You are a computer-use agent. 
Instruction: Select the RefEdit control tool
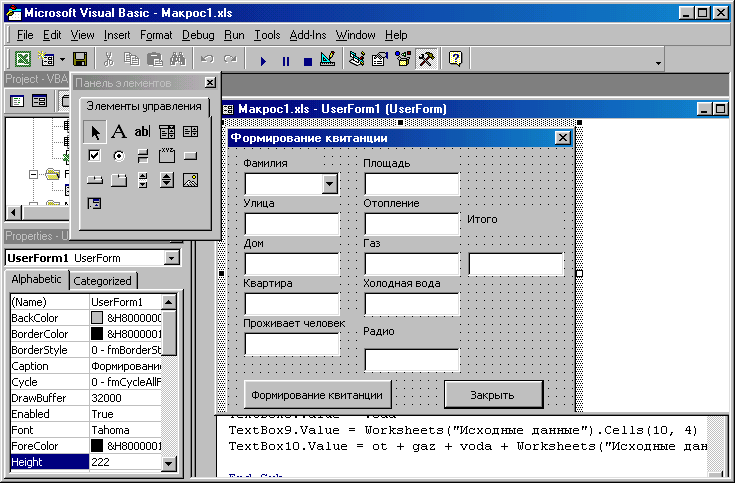tap(94, 204)
